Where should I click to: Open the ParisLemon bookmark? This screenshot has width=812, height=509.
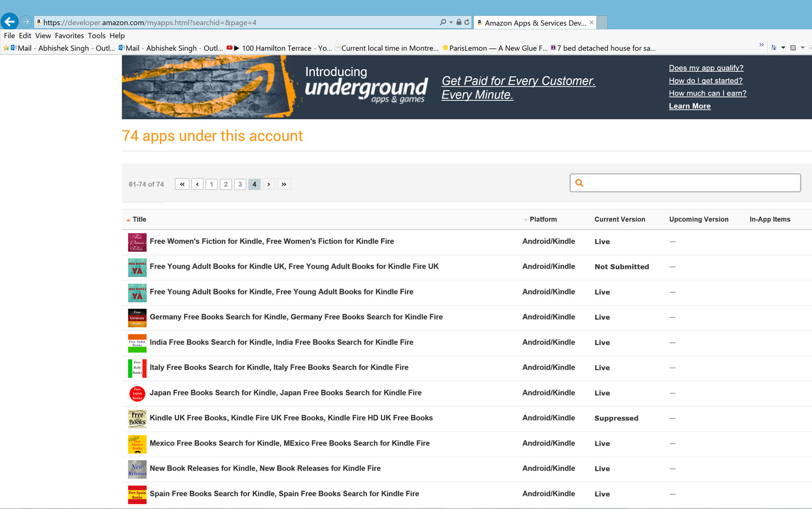[x=495, y=48]
